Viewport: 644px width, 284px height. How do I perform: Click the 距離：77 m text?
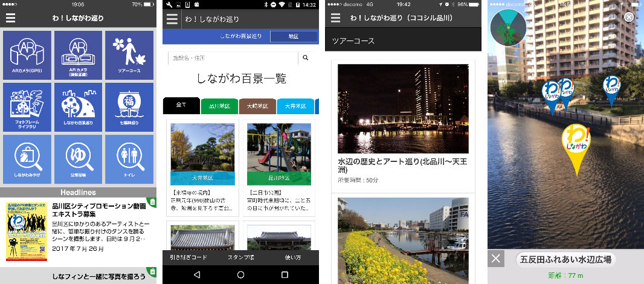(x=565, y=276)
